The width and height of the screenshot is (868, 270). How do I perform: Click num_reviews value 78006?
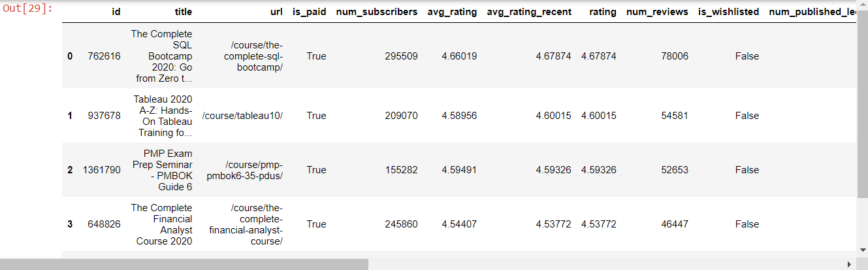point(675,56)
